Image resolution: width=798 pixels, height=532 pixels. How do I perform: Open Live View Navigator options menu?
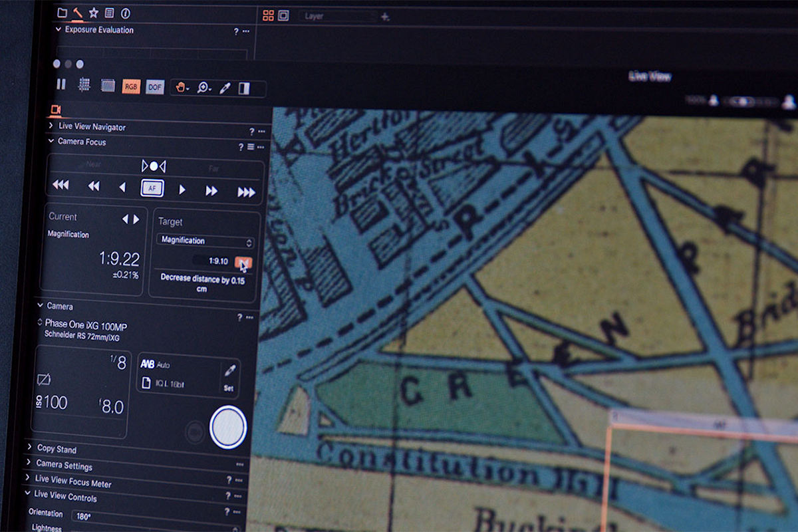(261, 132)
